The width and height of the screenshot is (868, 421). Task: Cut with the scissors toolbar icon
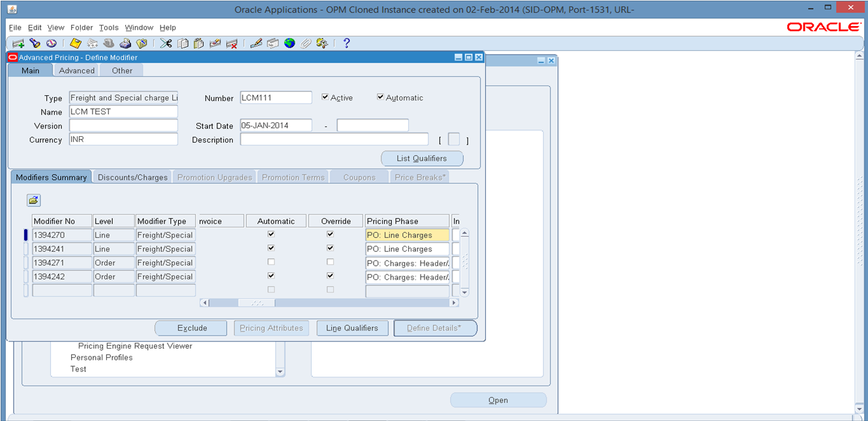pyautogui.click(x=166, y=44)
